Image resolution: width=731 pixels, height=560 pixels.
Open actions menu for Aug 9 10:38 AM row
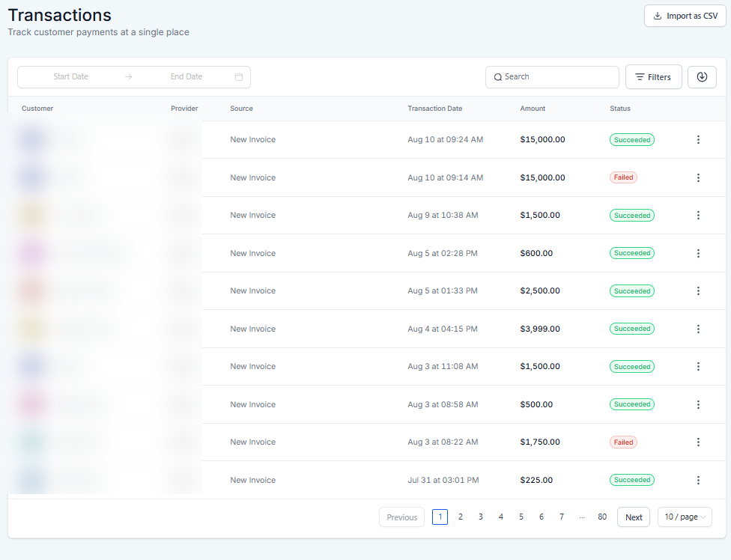click(x=698, y=216)
